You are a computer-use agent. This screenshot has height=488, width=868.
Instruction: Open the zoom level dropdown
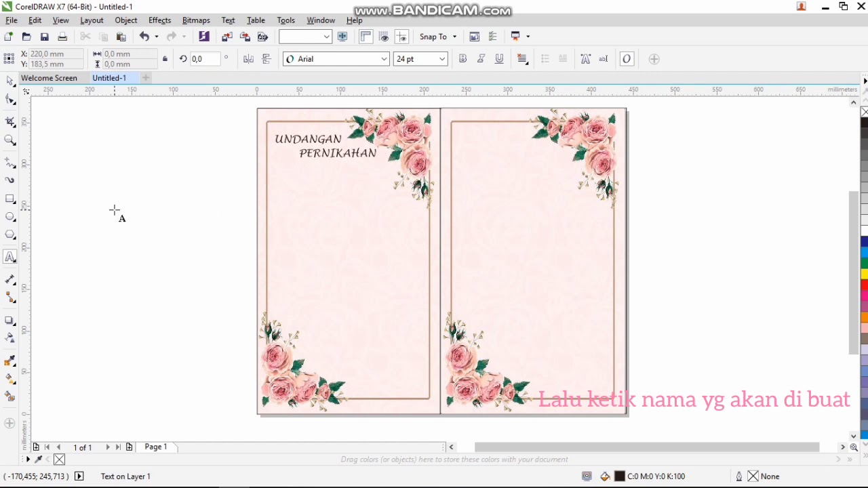pos(327,37)
